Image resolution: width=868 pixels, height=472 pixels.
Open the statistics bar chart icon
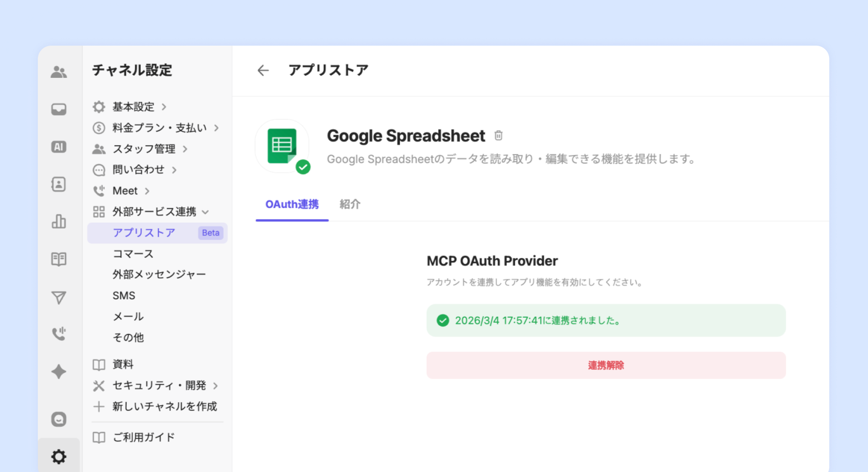58,222
